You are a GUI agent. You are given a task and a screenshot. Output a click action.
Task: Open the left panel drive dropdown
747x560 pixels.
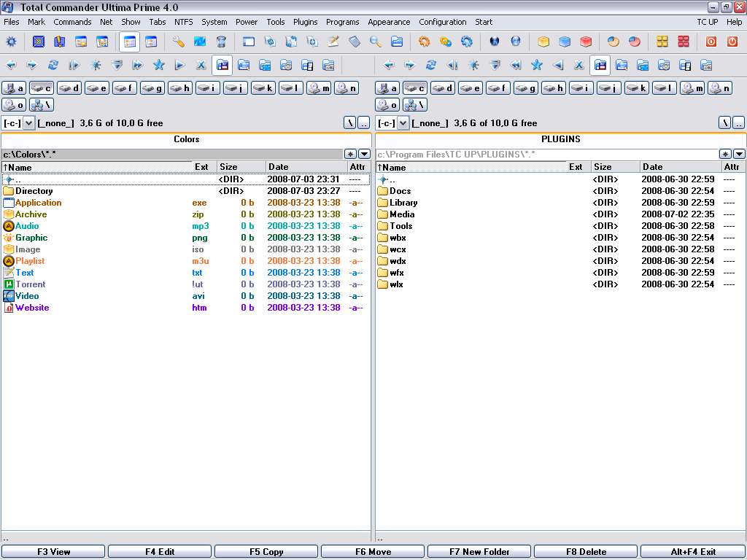pyautogui.click(x=29, y=123)
